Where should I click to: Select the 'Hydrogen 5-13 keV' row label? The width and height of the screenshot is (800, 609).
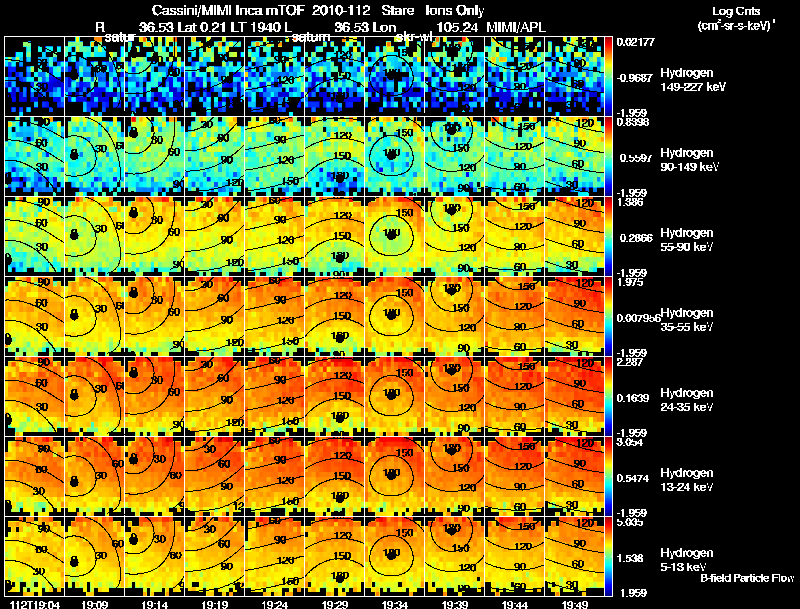(x=687, y=560)
